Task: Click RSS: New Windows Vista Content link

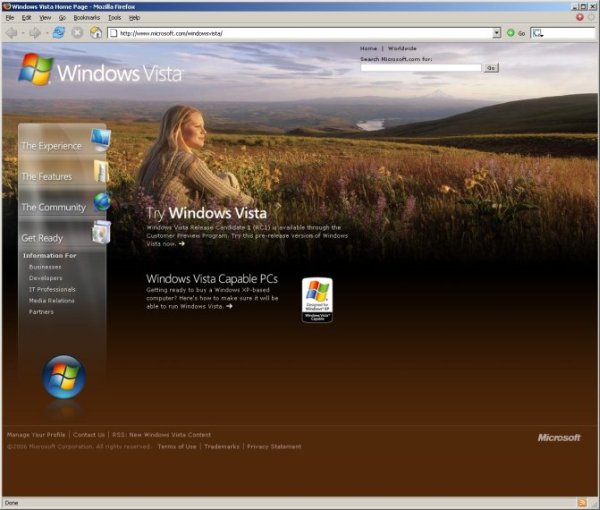Action: [161, 435]
